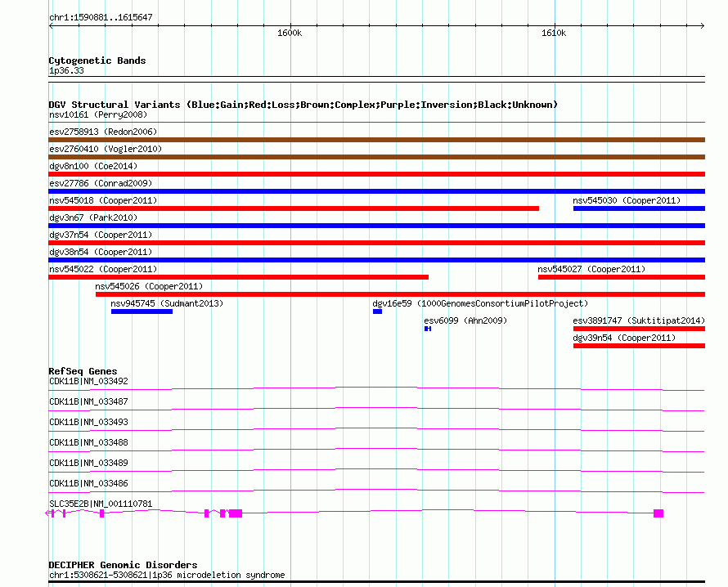This screenshot has height=587, width=728.
Task: Click the tiny esv6099 (Ahn2009) variant marker
Action: (x=427, y=329)
